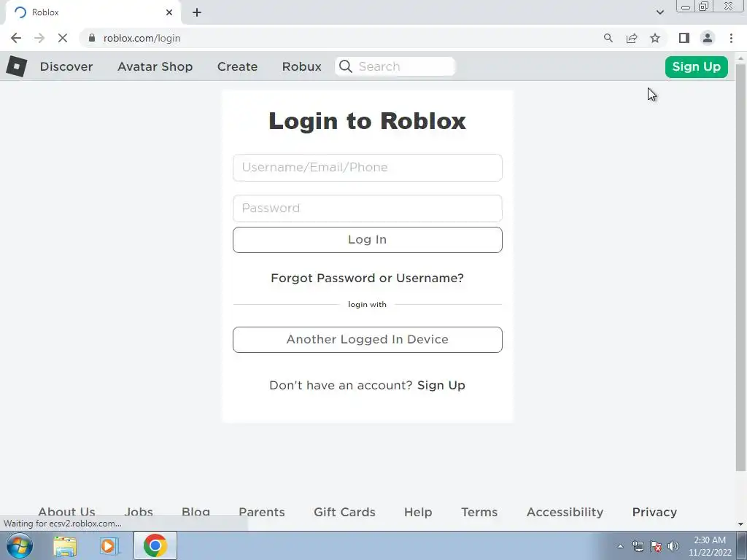Open Chrome zoom magnifier icon in address bar

click(608, 38)
